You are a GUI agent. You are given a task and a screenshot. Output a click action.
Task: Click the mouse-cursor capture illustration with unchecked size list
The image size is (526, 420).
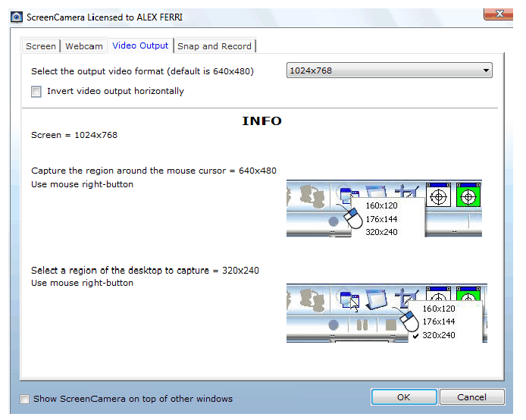384,208
